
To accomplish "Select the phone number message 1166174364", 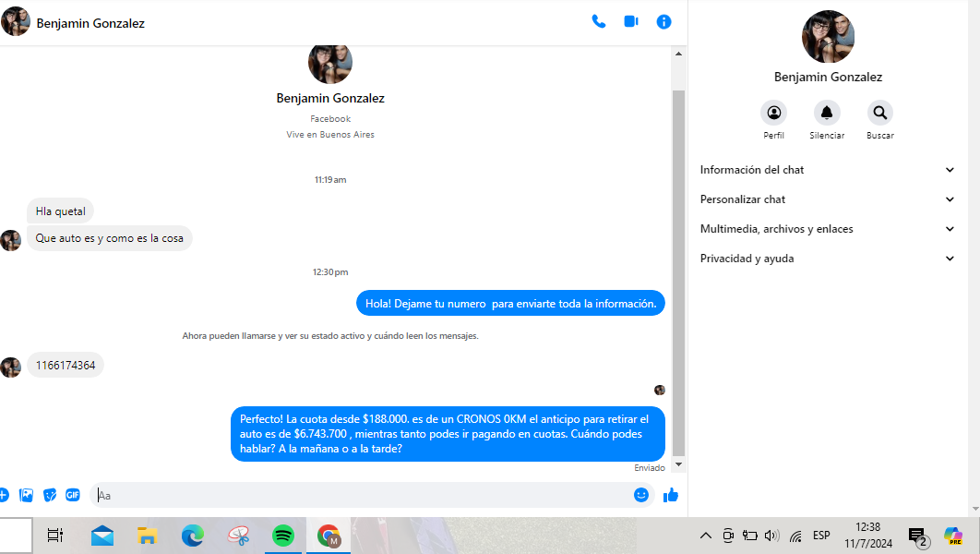I will [66, 365].
